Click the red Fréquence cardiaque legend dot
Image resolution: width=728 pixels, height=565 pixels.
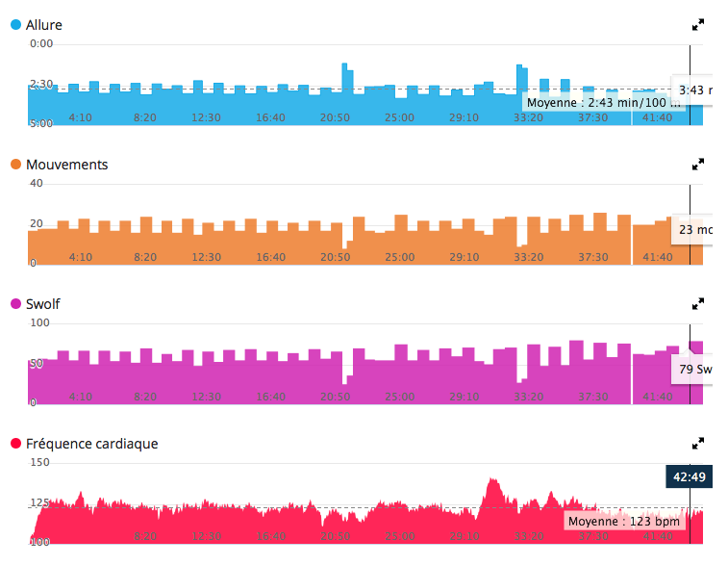pyautogui.click(x=15, y=444)
